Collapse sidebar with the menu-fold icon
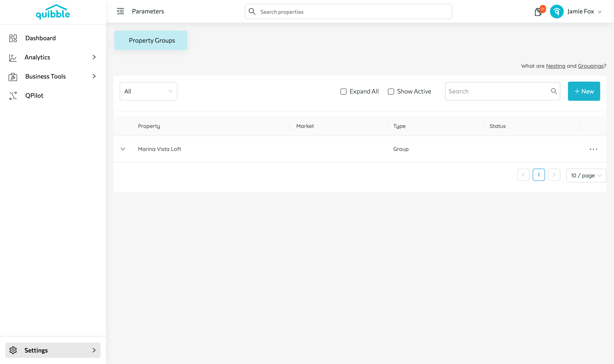Image resolution: width=614 pixels, height=364 pixels. [120, 11]
